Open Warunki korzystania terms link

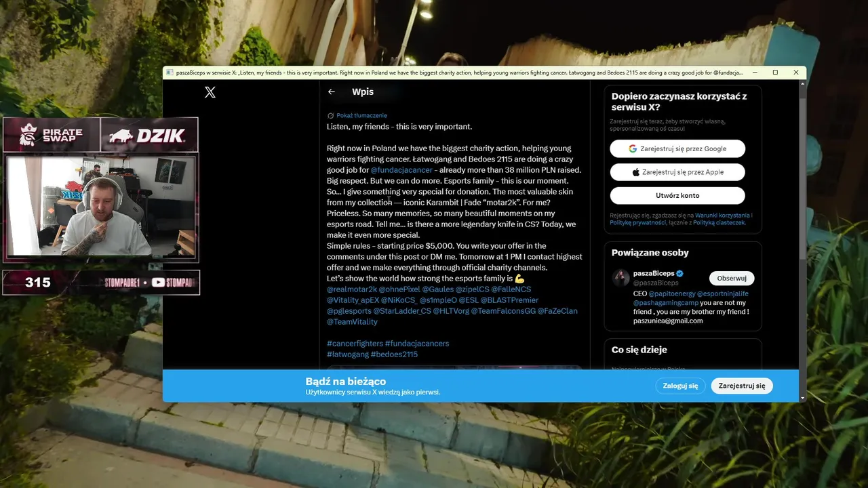coord(724,216)
